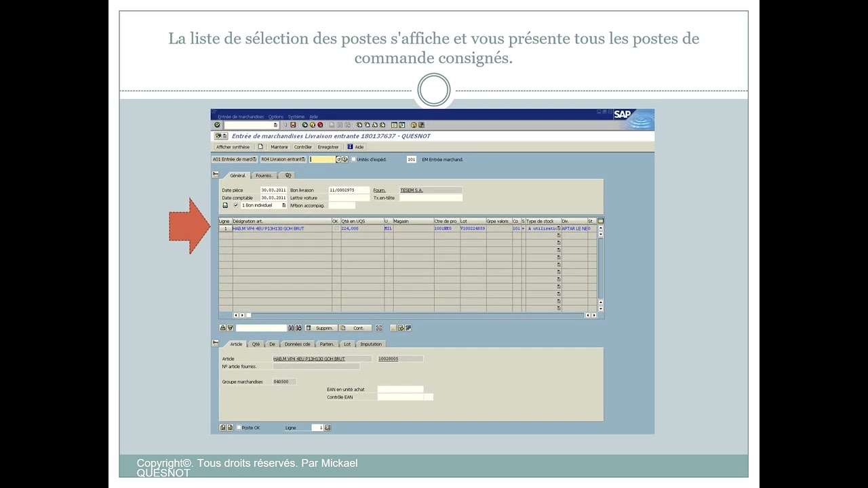
Task: Switch to the Fourniss. header tab
Action: click(264, 176)
